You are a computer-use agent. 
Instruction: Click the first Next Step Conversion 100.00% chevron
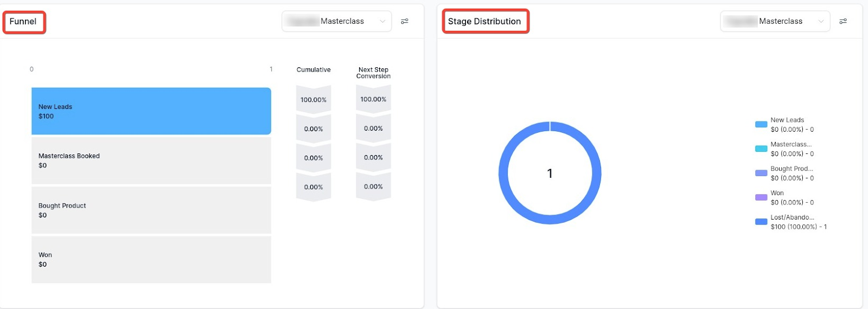tap(373, 99)
